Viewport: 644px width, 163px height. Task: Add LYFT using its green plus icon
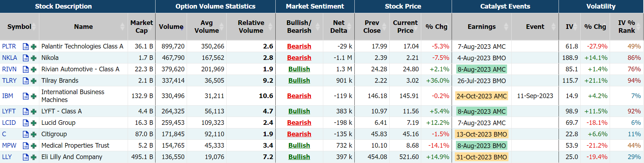tap(34, 111)
